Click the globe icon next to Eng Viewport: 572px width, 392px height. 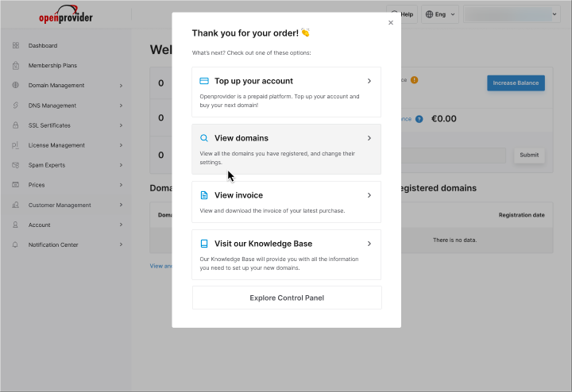[429, 14]
